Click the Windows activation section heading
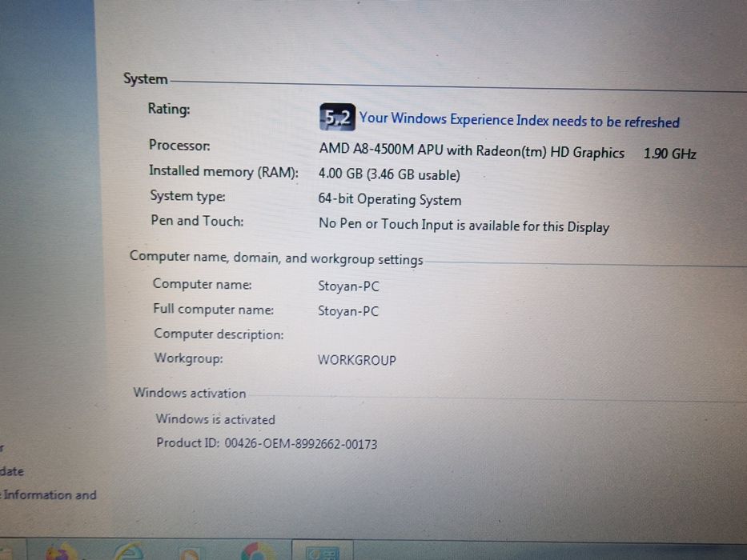 tap(190, 393)
